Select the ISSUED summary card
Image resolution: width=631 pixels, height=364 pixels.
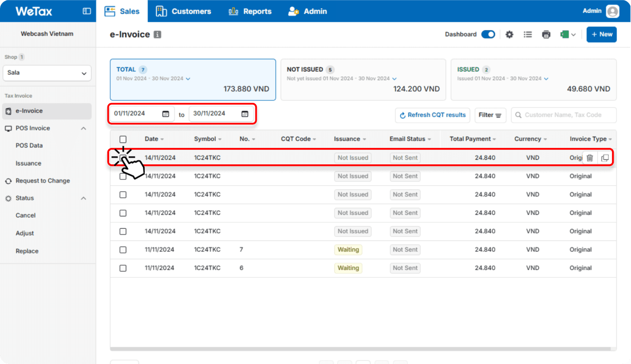[x=534, y=80]
